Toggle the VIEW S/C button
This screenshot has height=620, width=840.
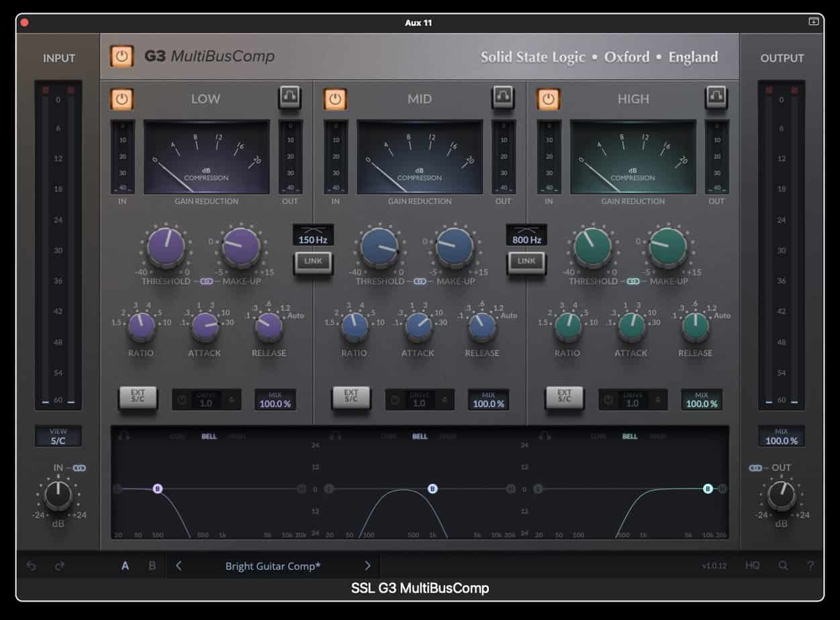click(x=58, y=436)
